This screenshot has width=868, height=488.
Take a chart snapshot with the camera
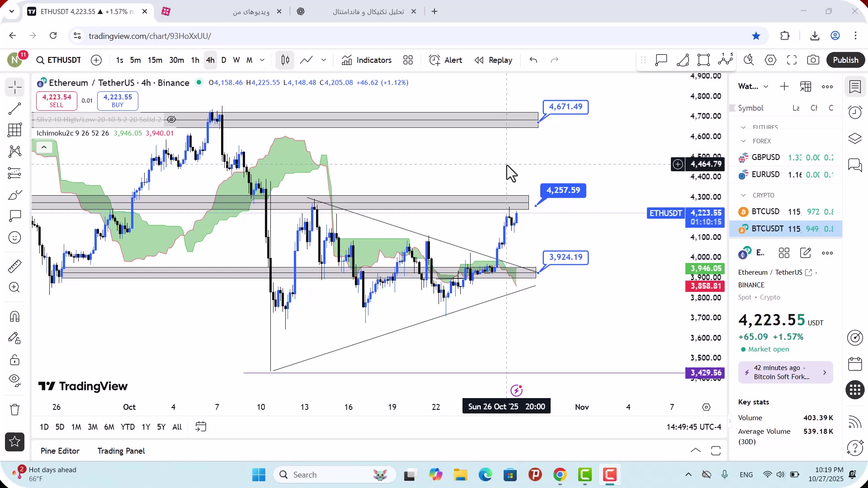click(813, 60)
